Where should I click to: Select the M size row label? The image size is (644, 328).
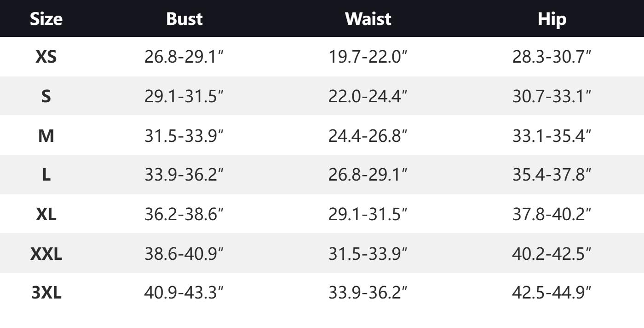(x=46, y=136)
